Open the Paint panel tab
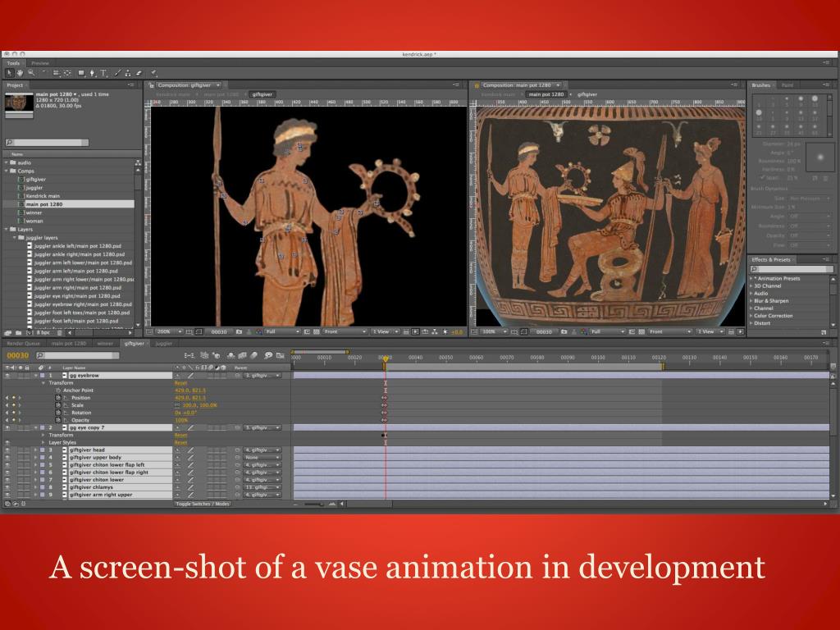This screenshot has width=840, height=630. click(x=787, y=85)
